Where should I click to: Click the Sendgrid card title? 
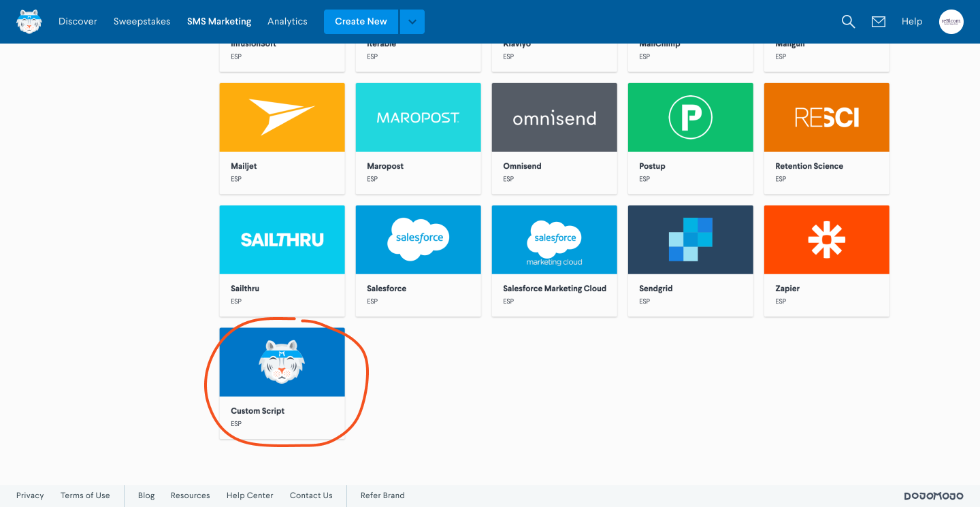coord(656,289)
